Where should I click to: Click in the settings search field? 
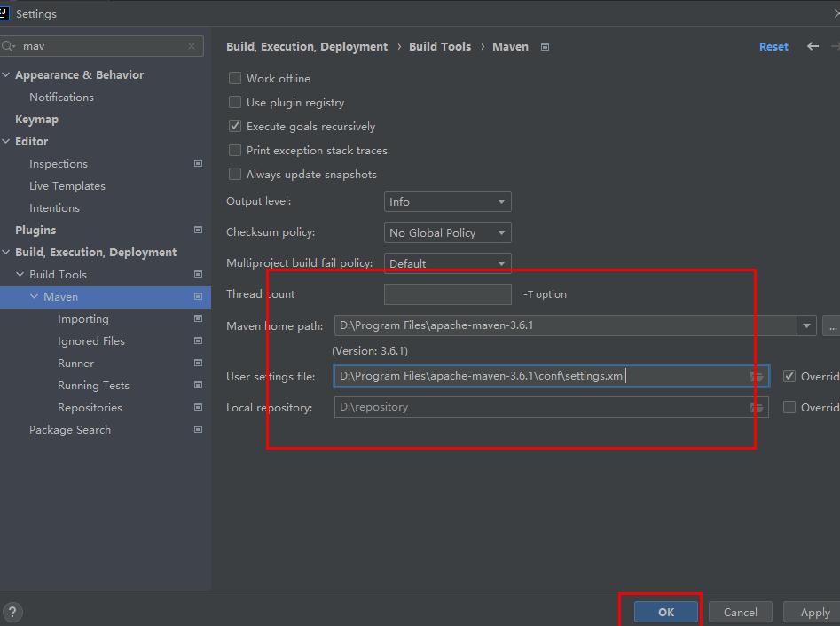[x=102, y=46]
